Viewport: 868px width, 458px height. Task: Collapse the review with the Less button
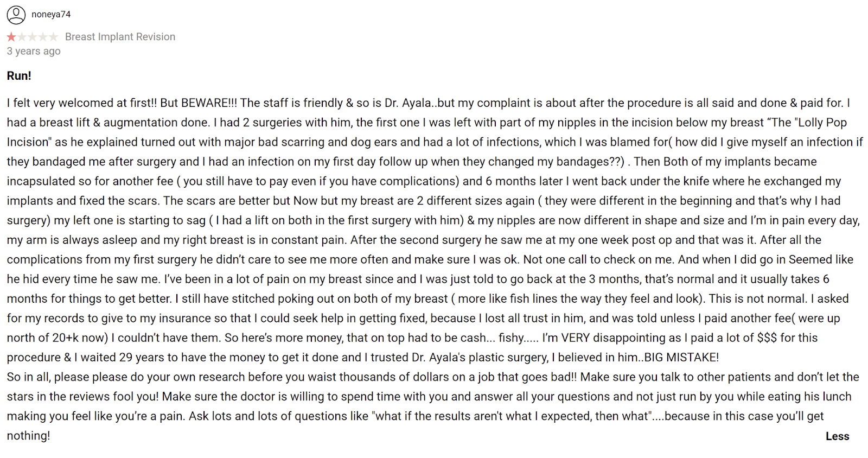[837, 436]
